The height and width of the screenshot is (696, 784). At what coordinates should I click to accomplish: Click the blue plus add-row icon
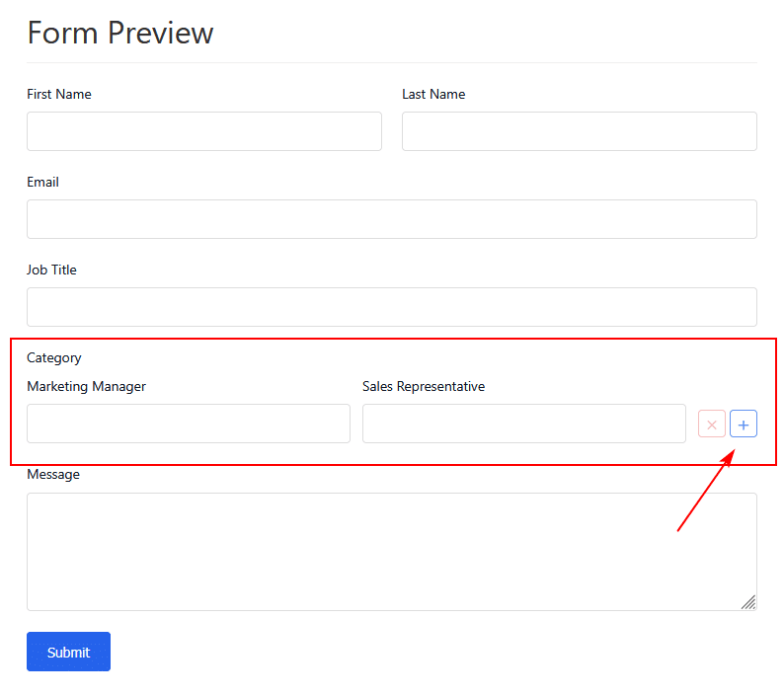click(743, 425)
